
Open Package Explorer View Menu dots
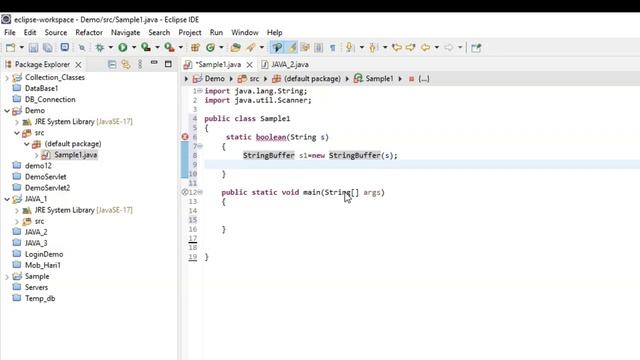pyautogui.click(x=140, y=64)
